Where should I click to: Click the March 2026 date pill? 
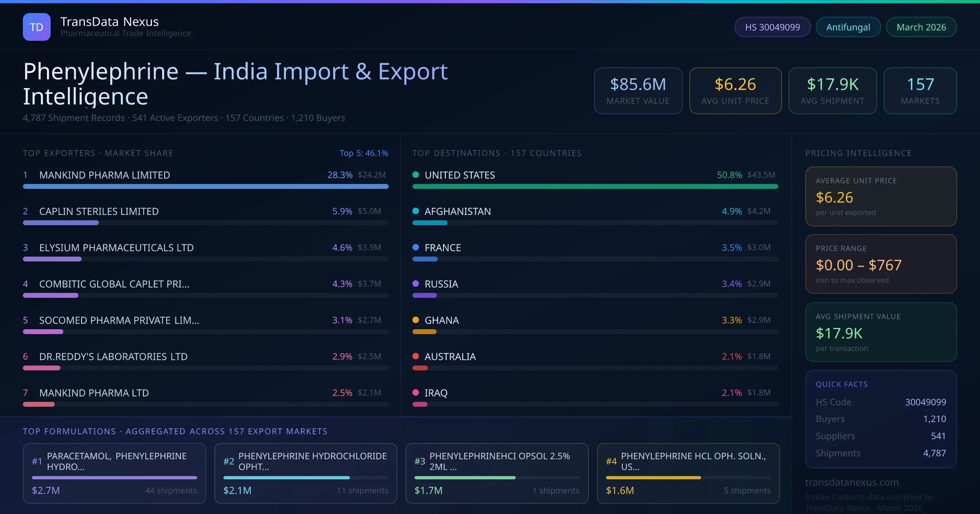point(921,27)
